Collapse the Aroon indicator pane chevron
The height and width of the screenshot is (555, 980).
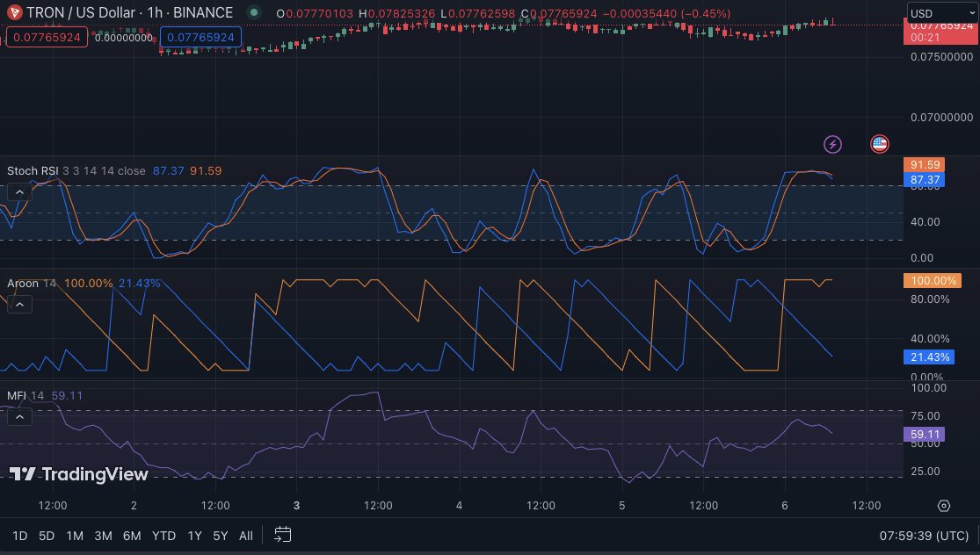[19, 304]
